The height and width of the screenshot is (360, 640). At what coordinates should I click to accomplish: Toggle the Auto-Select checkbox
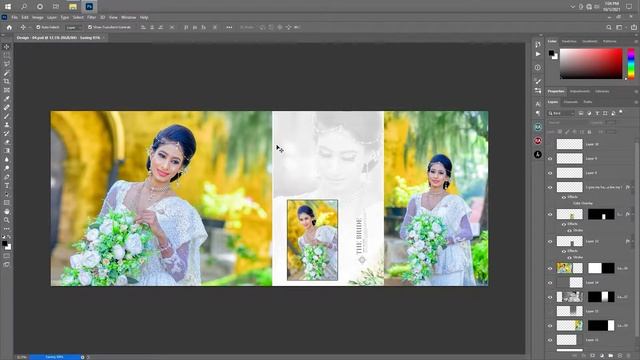(x=38, y=27)
